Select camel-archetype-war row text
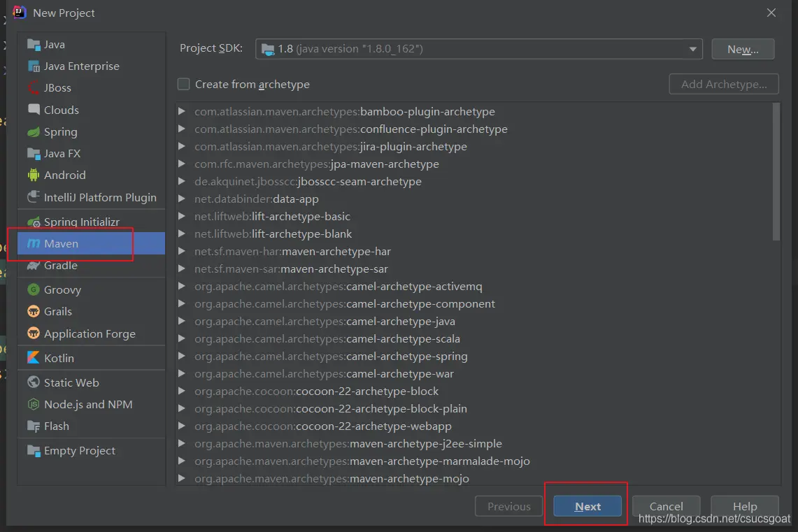This screenshot has height=532, width=798. 325,374
